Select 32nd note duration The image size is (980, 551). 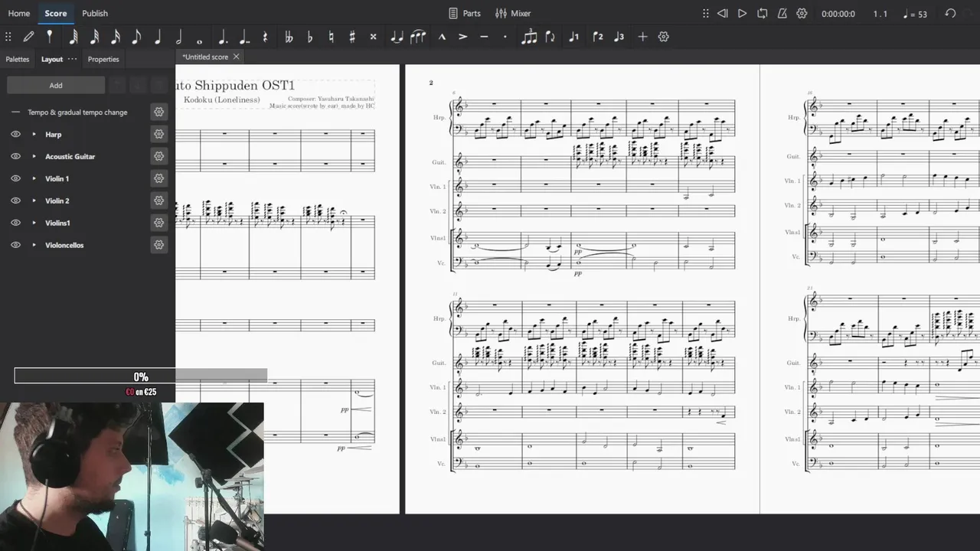coord(94,37)
